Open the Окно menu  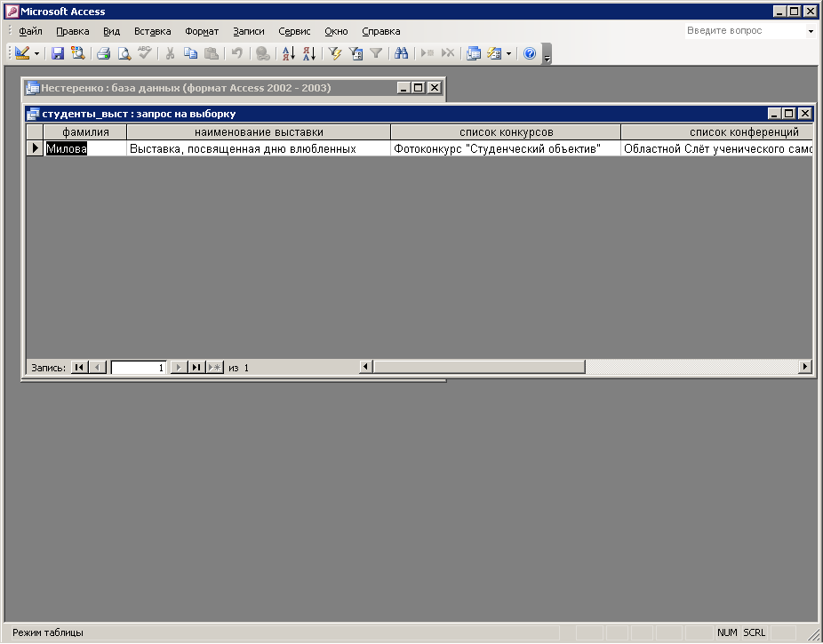[x=336, y=31]
